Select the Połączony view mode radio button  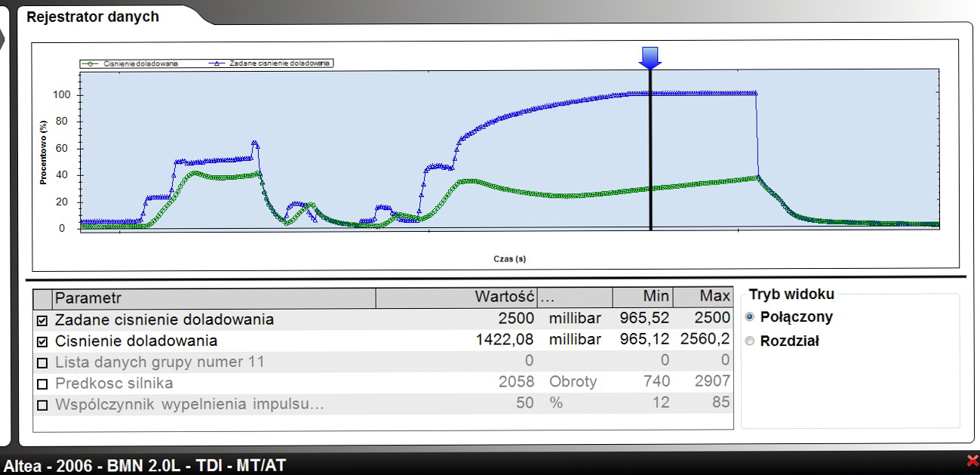tap(749, 317)
